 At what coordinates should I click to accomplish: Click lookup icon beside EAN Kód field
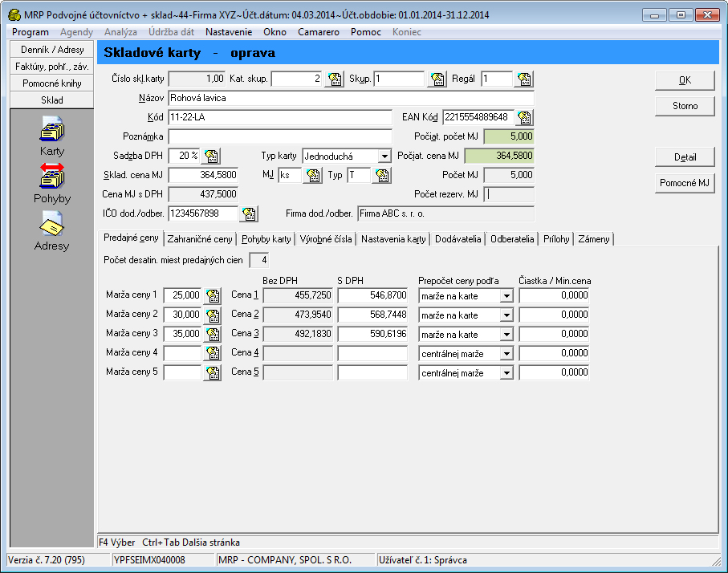tap(524, 117)
